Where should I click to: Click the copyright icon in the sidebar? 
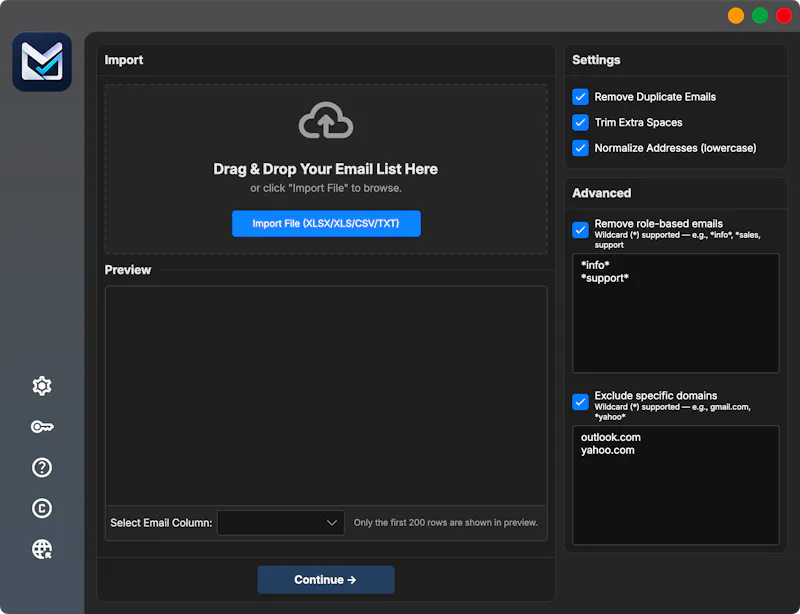coord(42,508)
